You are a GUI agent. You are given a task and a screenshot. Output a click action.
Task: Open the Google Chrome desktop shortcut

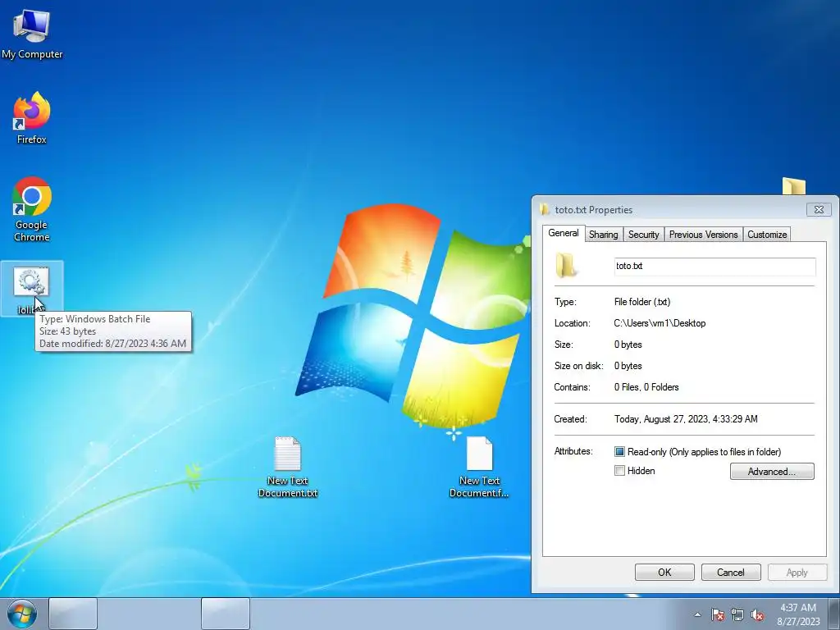[32, 209]
